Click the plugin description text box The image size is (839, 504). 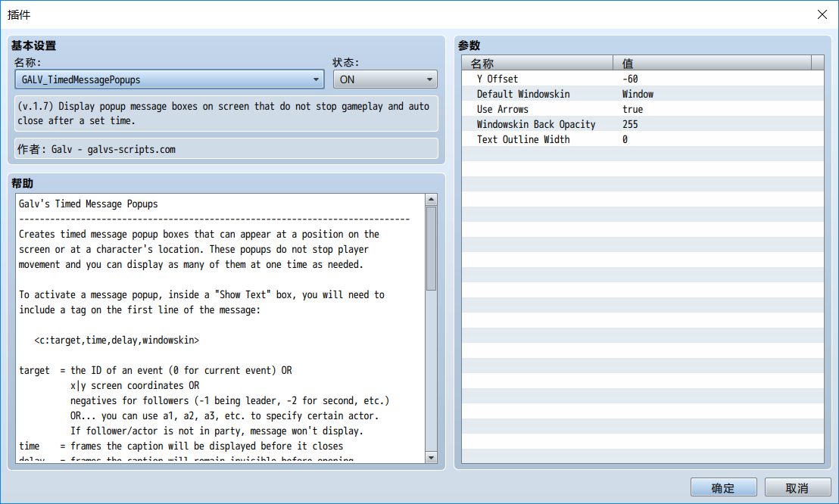click(x=226, y=114)
